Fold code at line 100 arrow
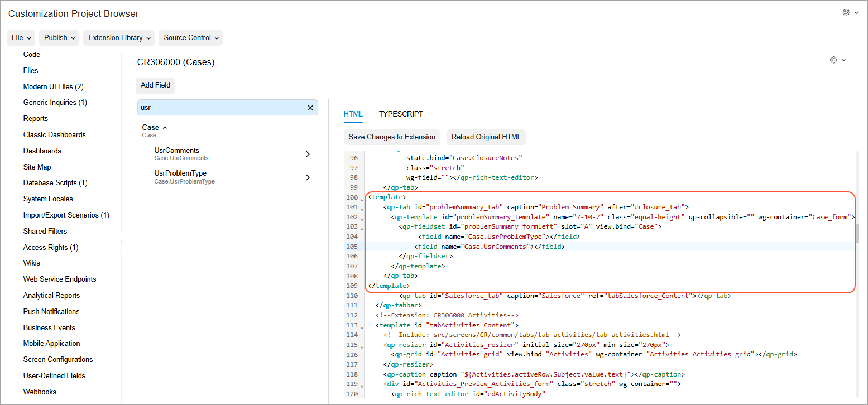The width and height of the screenshot is (868, 405). click(362, 199)
